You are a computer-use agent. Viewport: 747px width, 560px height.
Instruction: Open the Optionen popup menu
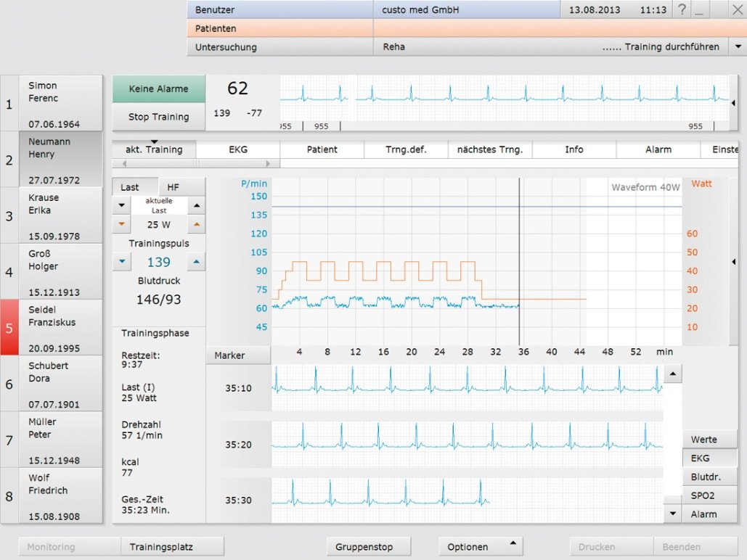479,547
